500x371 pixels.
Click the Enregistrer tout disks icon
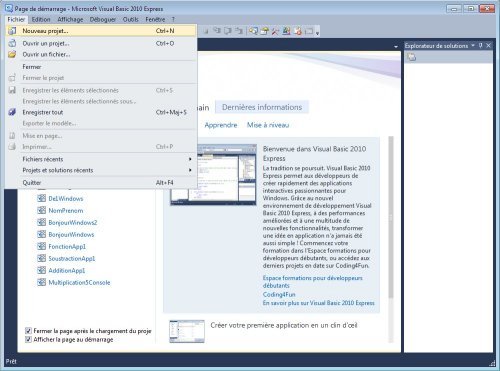coord(12,112)
